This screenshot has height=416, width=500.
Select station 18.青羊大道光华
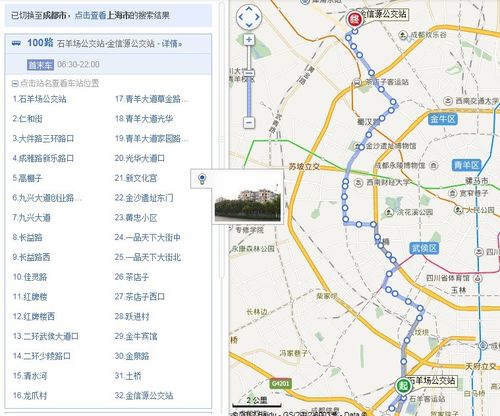click(144, 119)
